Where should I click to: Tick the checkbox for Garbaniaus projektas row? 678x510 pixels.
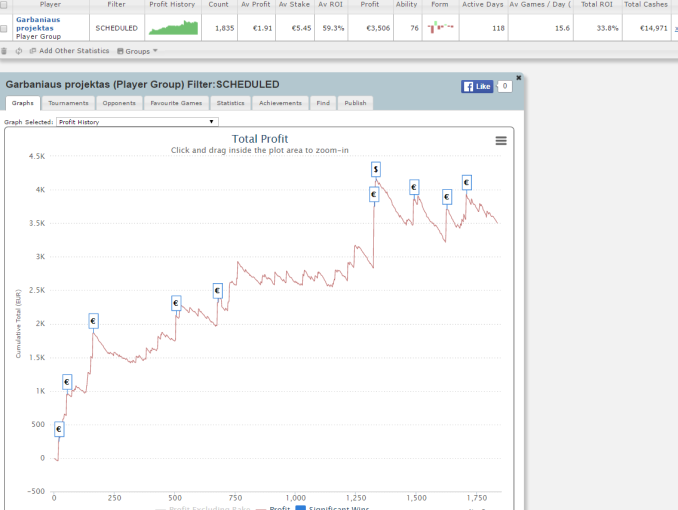click(x=6, y=28)
